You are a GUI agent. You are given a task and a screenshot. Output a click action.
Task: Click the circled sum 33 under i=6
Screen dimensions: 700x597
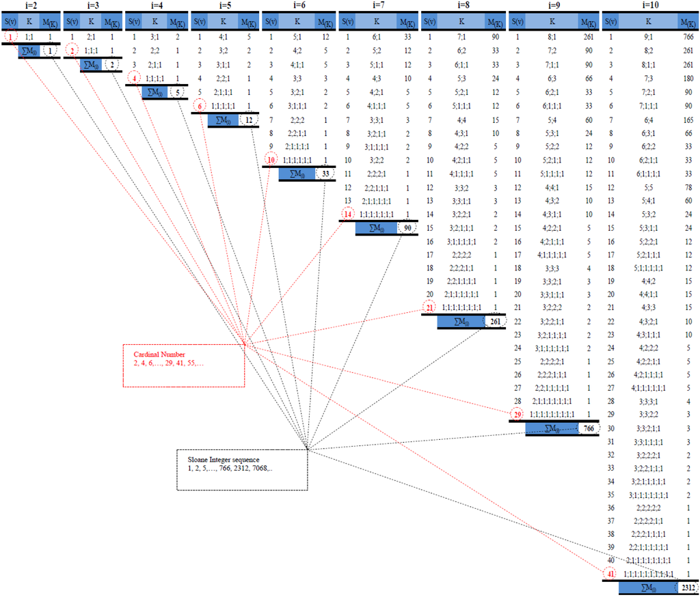(x=325, y=173)
